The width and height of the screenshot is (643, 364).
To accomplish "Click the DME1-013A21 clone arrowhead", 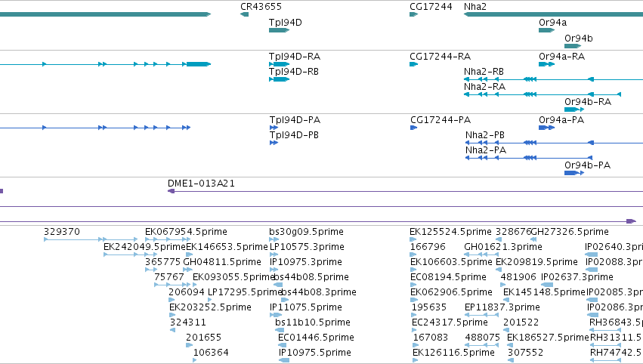I will 172,191.
